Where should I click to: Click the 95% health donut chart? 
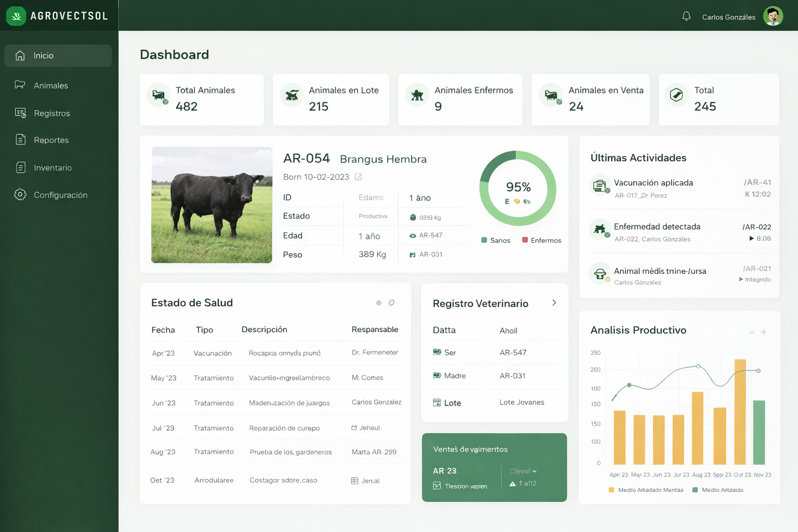518,189
